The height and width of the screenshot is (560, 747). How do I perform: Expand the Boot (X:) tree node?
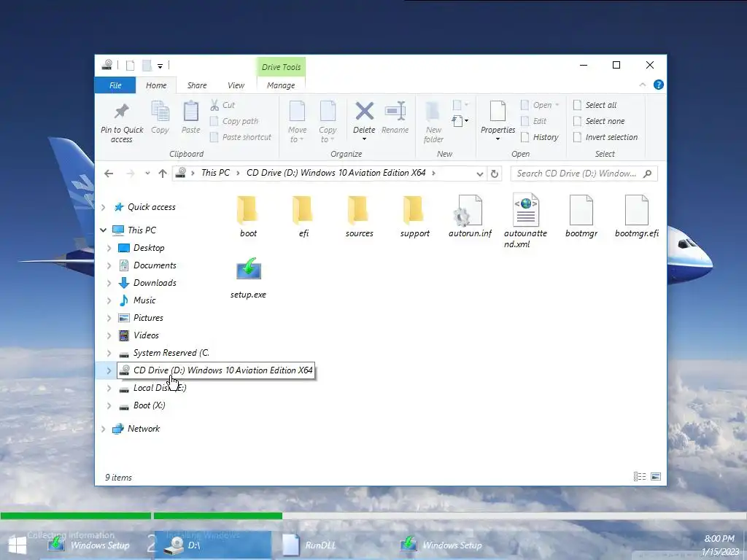click(109, 406)
